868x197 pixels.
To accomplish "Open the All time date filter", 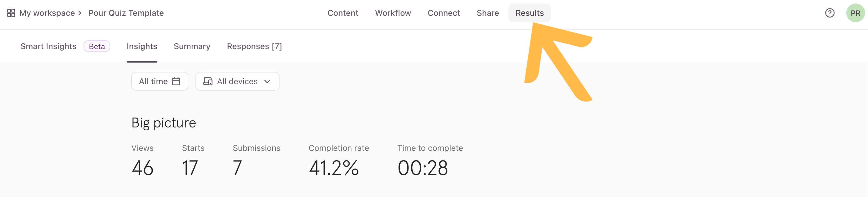I will [160, 81].
